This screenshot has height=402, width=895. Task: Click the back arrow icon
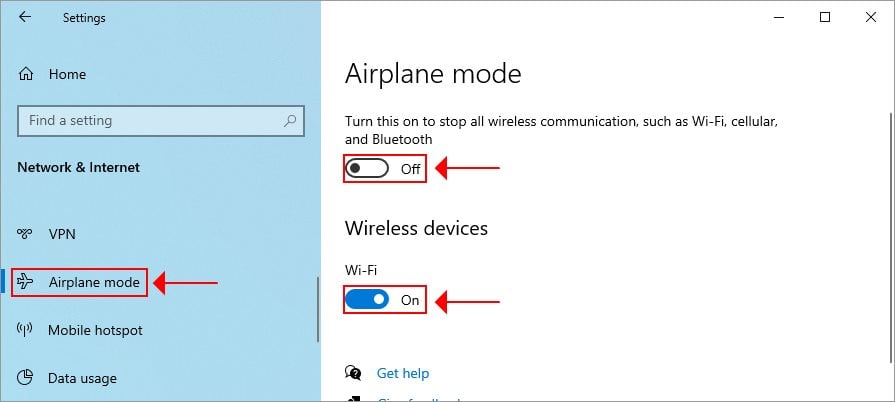point(25,17)
